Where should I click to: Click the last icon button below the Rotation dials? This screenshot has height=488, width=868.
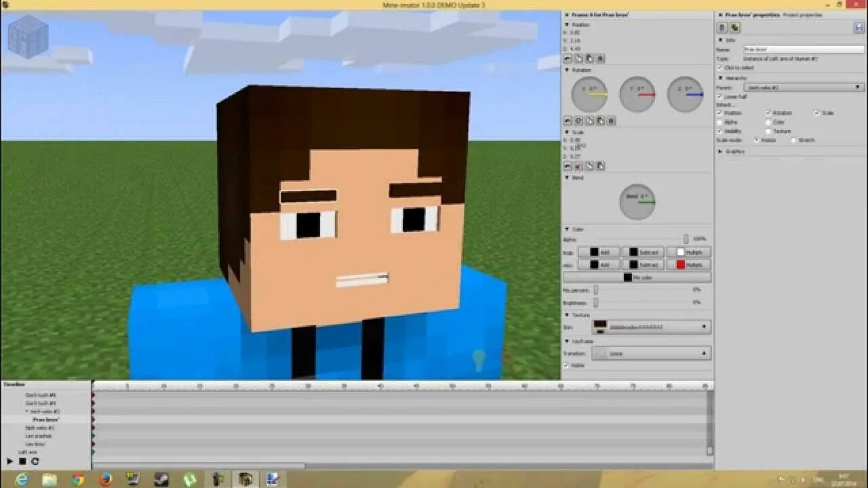(612, 121)
